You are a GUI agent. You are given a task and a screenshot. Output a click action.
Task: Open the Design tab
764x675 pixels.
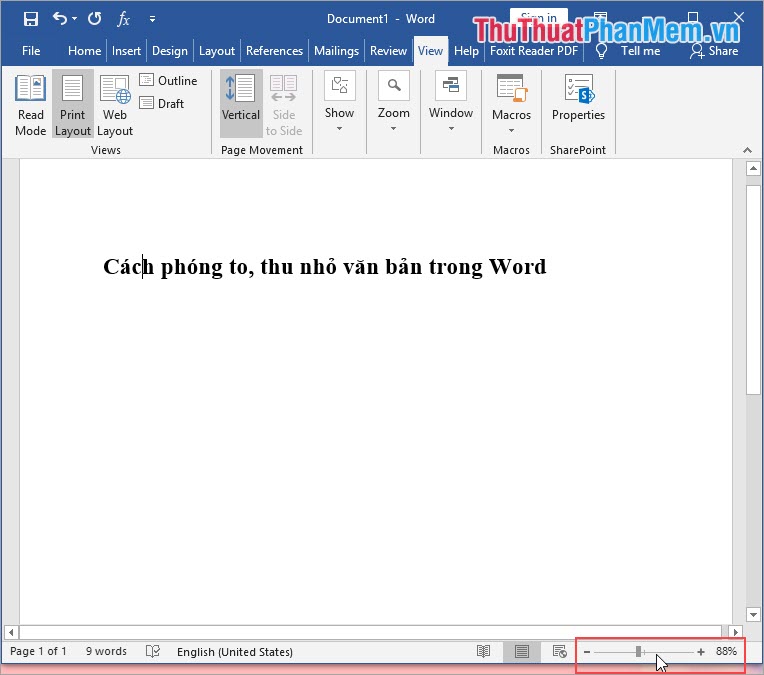[x=170, y=51]
